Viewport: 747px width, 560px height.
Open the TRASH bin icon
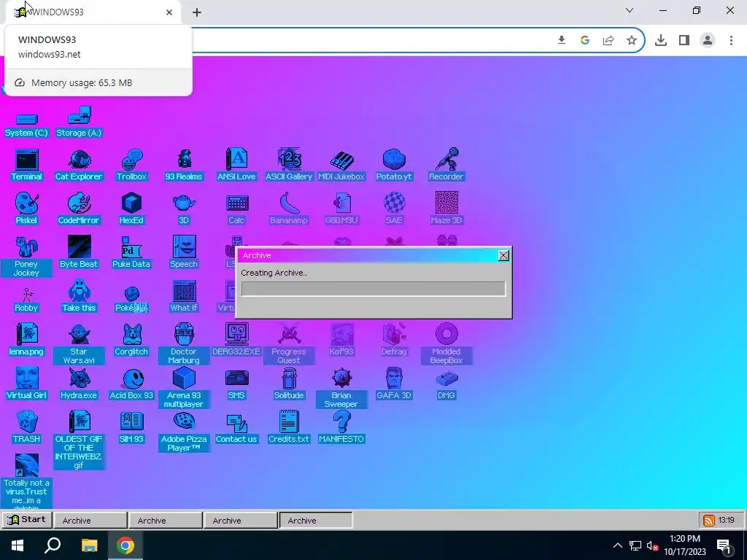pyautogui.click(x=27, y=427)
